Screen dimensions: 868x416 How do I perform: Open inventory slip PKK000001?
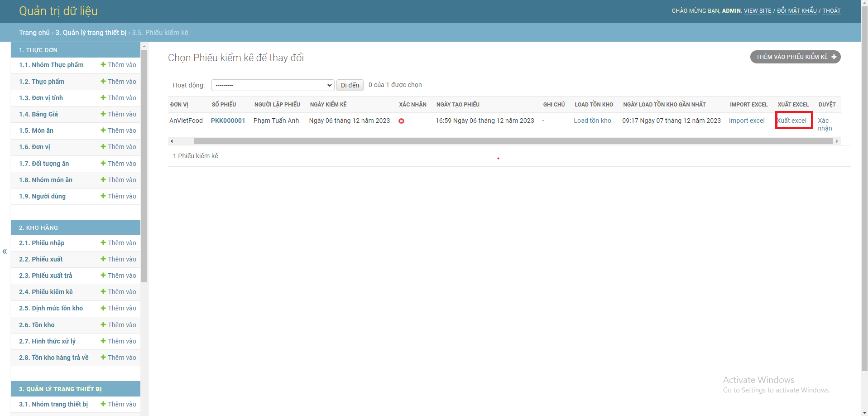tap(228, 121)
